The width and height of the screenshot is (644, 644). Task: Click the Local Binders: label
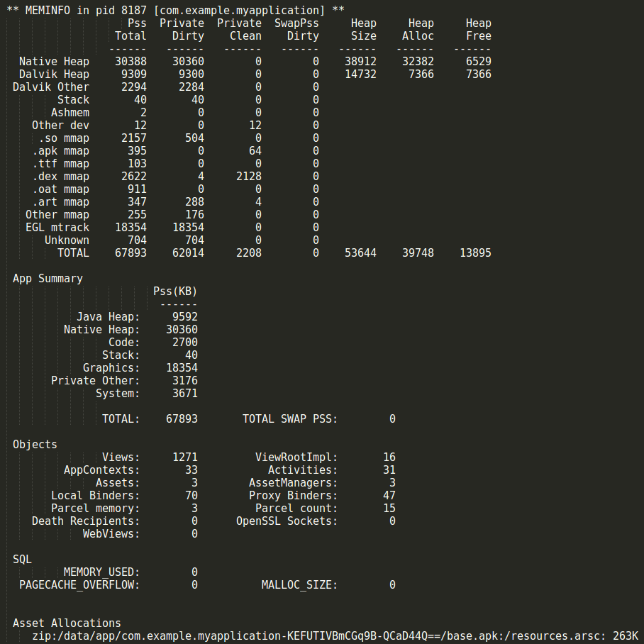click(x=96, y=495)
